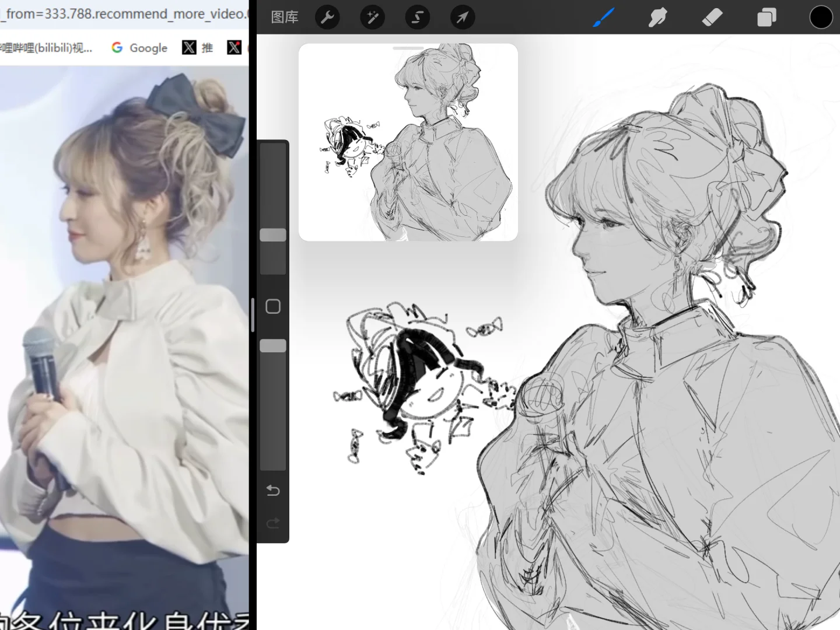This screenshot has width=840, height=630.
Task: Open the Google bookmark in browser
Action: pos(140,48)
